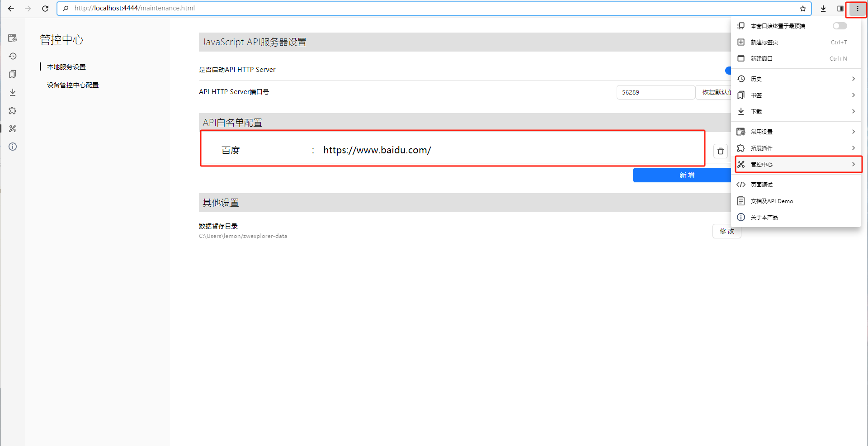Select 本地服务设置 in the left navigation
868x446 pixels.
66,67
